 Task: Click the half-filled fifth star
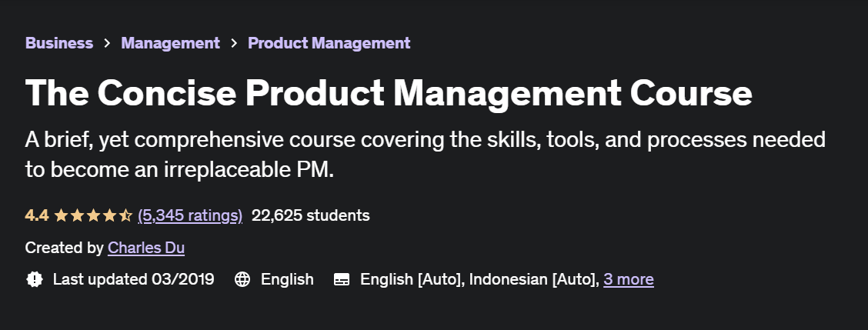(x=125, y=215)
